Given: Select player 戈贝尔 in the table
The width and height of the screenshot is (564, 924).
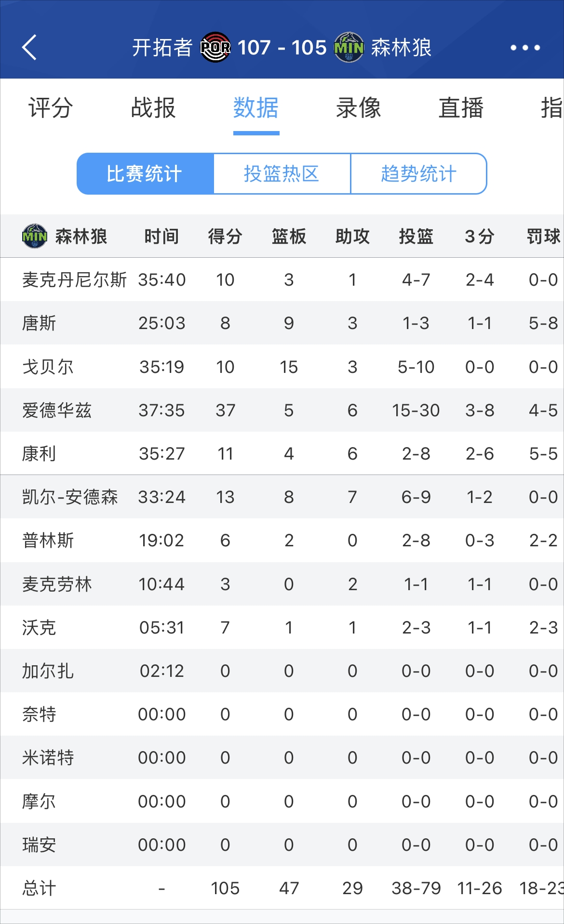Looking at the screenshot, I should (x=48, y=367).
